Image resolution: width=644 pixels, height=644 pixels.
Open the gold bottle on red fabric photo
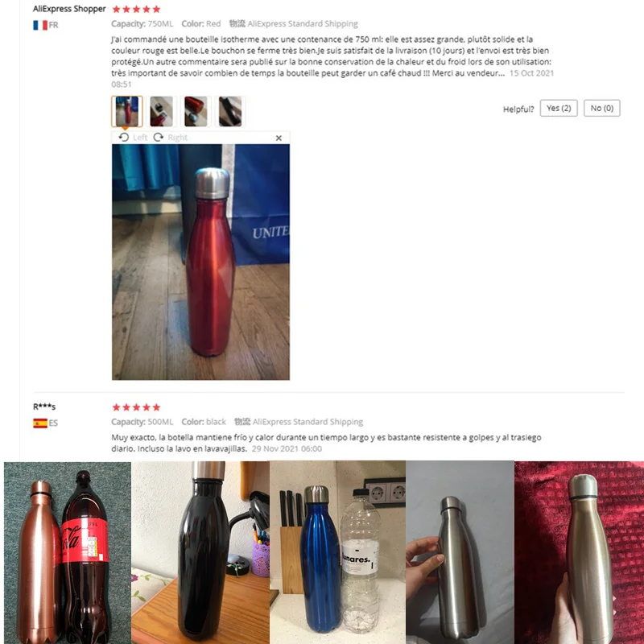point(579,552)
